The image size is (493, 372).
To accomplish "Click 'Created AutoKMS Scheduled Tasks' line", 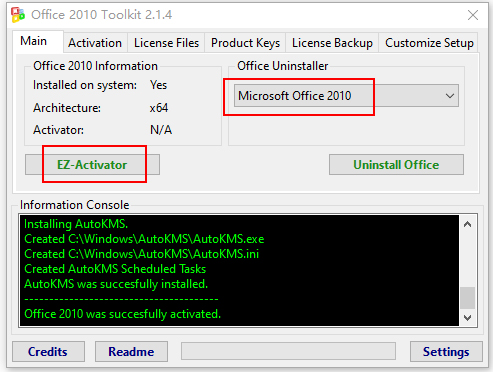I will tap(115, 269).
